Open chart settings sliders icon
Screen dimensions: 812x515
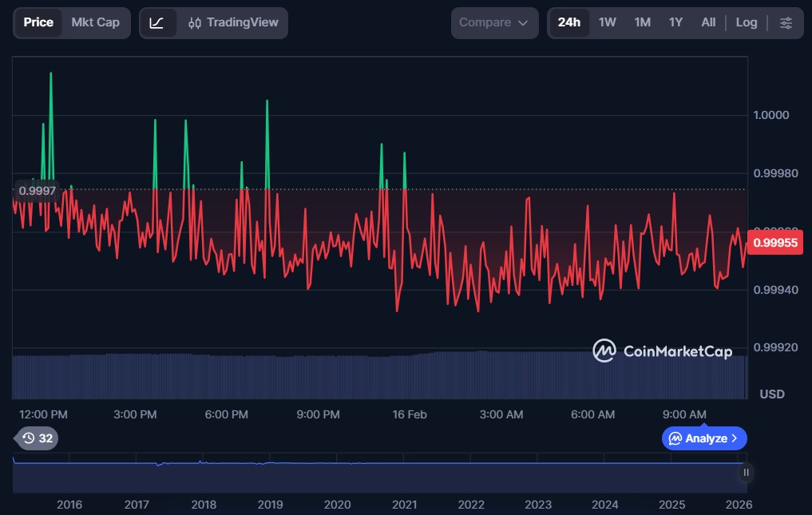click(x=786, y=23)
